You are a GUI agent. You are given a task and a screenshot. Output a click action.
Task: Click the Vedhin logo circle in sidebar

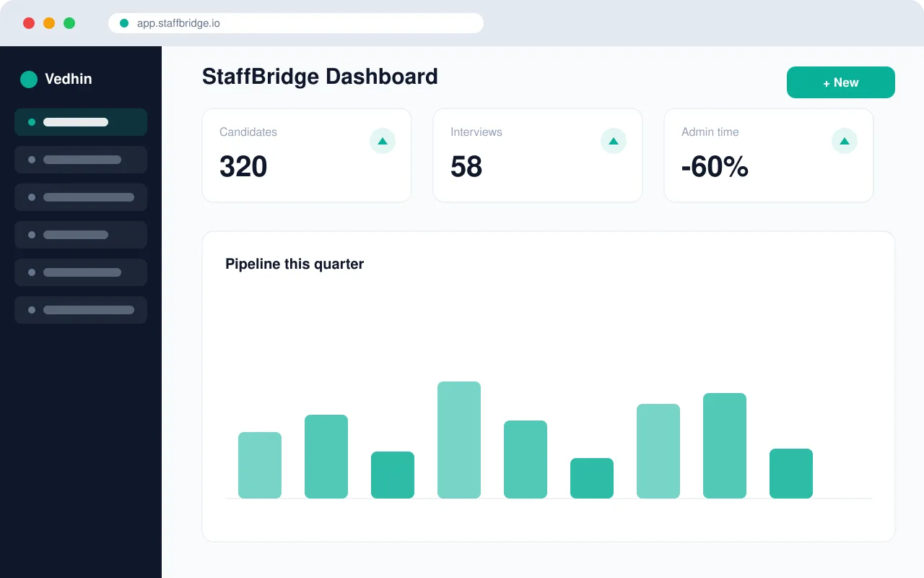[29, 79]
